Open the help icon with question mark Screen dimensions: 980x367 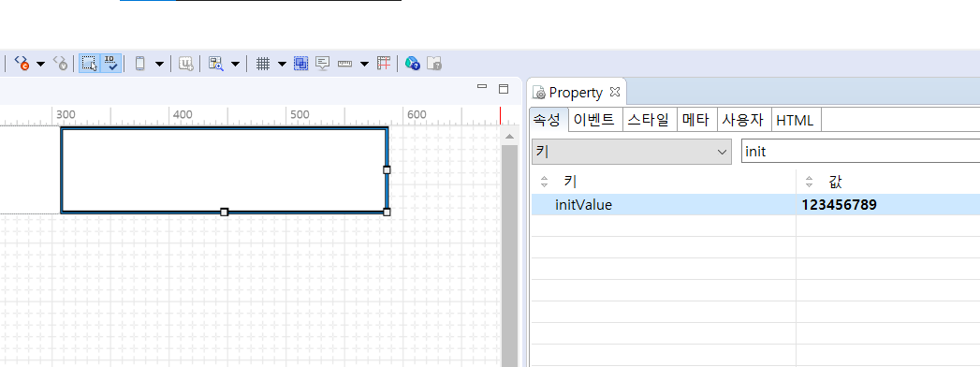(413, 63)
